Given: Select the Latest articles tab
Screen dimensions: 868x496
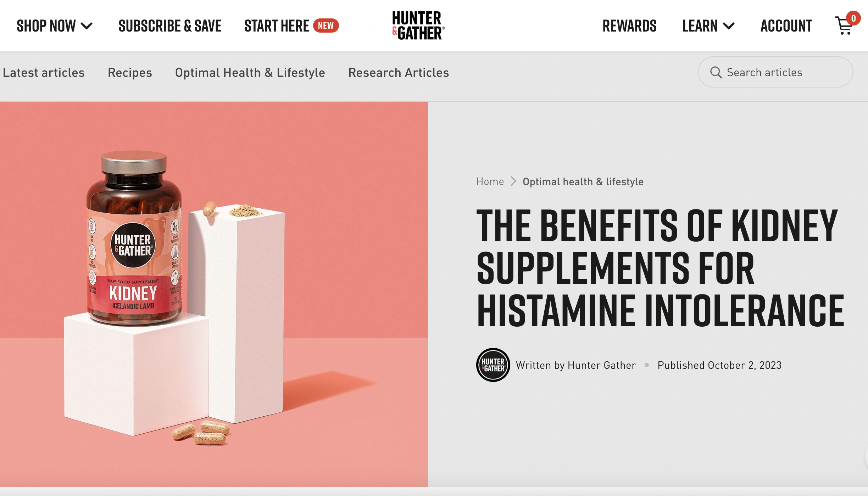Looking at the screenshot, I should 44,73.
